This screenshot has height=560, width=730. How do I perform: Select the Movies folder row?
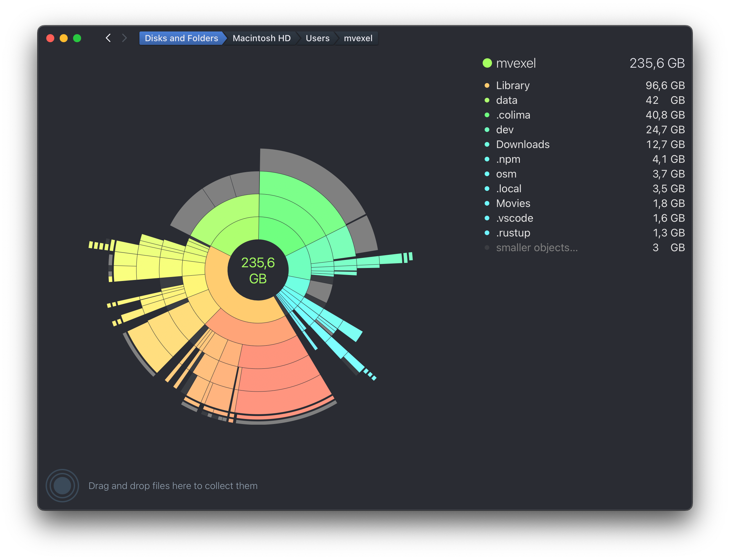click(x=513, y=203)
